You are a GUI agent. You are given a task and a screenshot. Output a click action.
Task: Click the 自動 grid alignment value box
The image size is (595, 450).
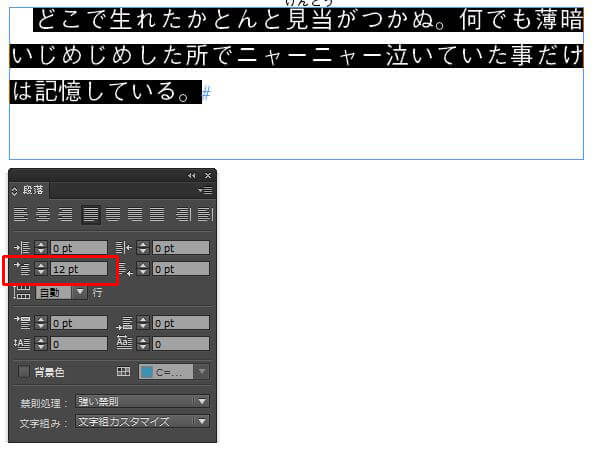[x=53, y=292]
